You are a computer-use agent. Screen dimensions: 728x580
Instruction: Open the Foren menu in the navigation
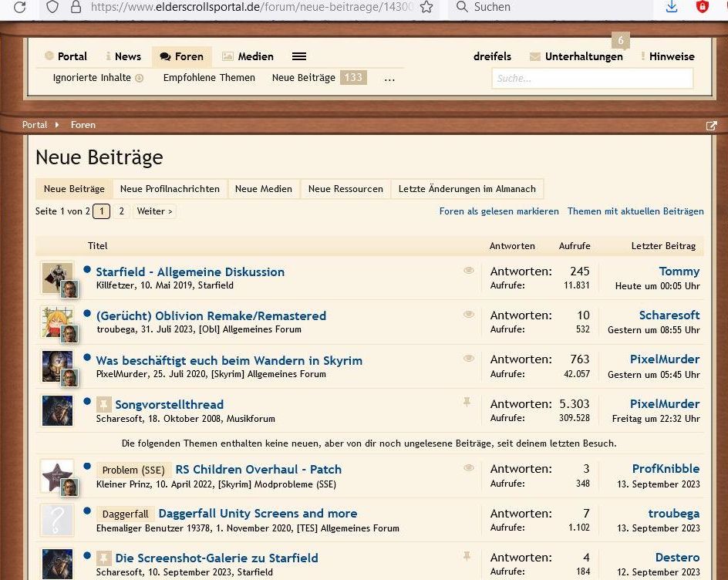181,56
